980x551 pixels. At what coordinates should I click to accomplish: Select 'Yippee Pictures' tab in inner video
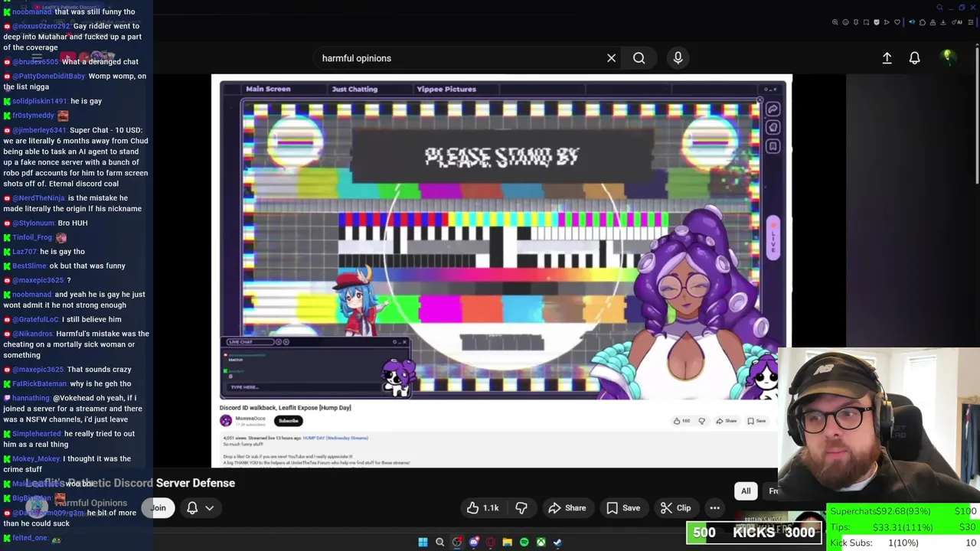pyautogui.click(x=446, y=89)
